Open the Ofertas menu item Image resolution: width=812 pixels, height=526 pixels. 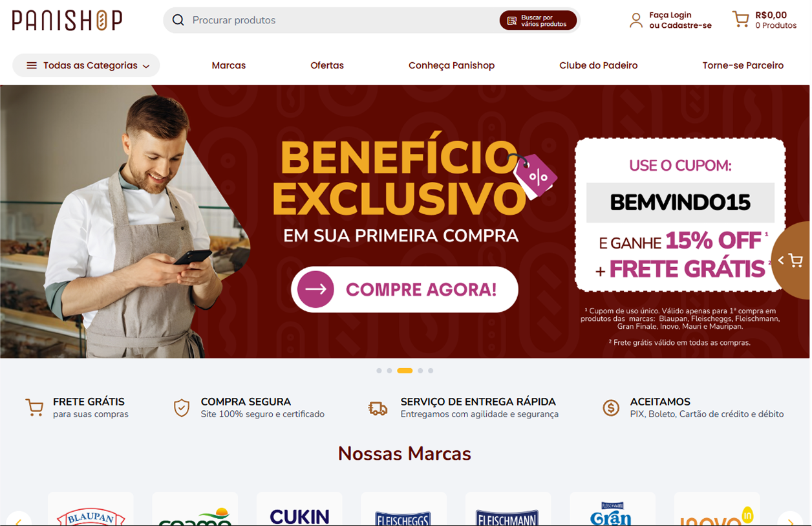[x=327, y=65]
